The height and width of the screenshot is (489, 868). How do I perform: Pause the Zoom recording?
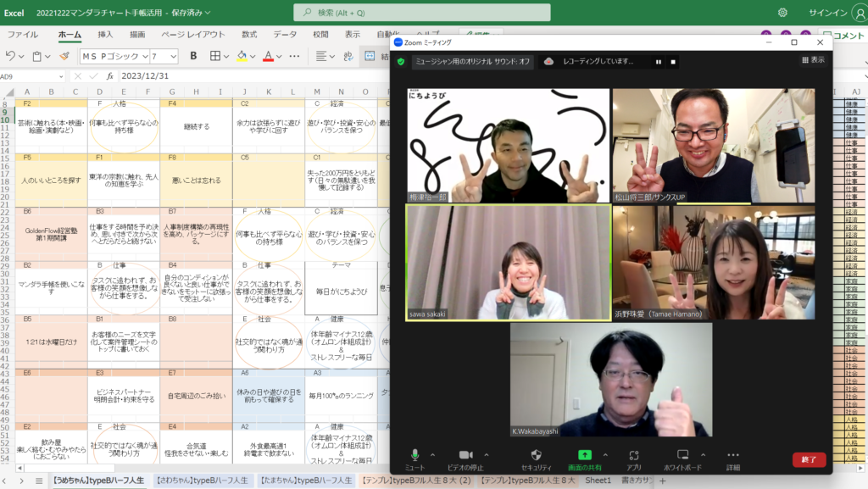click(x=658, y=62)
